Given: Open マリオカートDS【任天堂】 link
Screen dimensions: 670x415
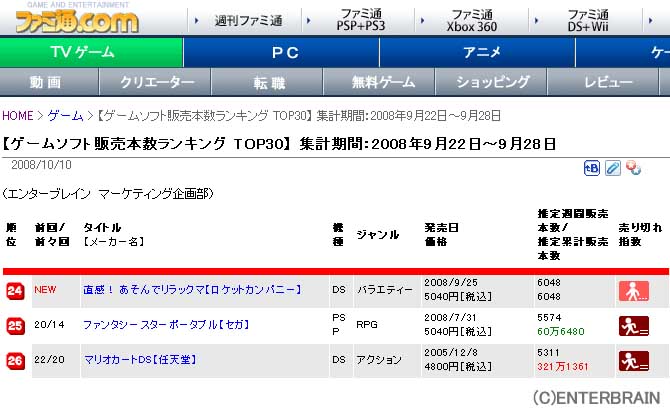Looking at the screenshot, I should click(140, 360).
